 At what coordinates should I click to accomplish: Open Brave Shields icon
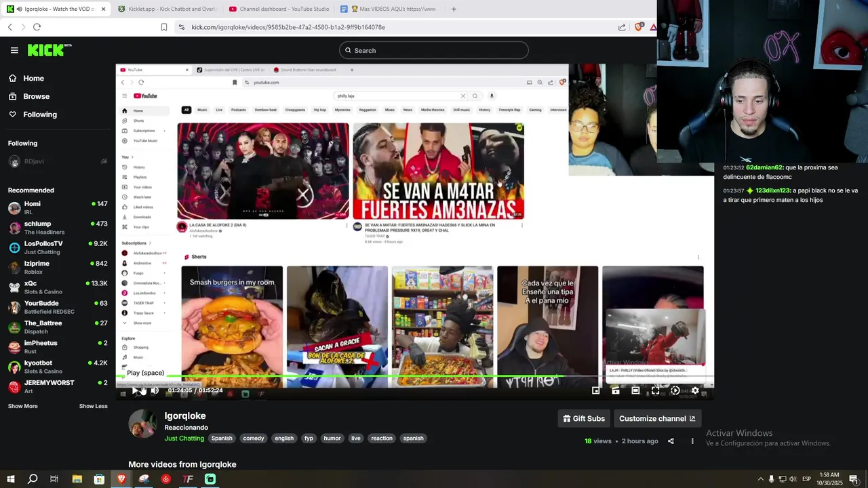point(638,27)
